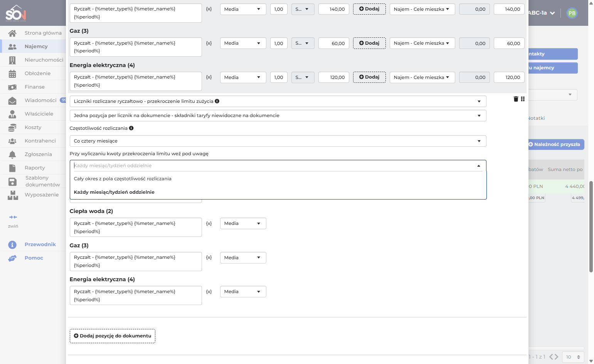
Task: Click the info icon beside Liczniki rozliczane ryczałtowo
Action: click(217, 101)
